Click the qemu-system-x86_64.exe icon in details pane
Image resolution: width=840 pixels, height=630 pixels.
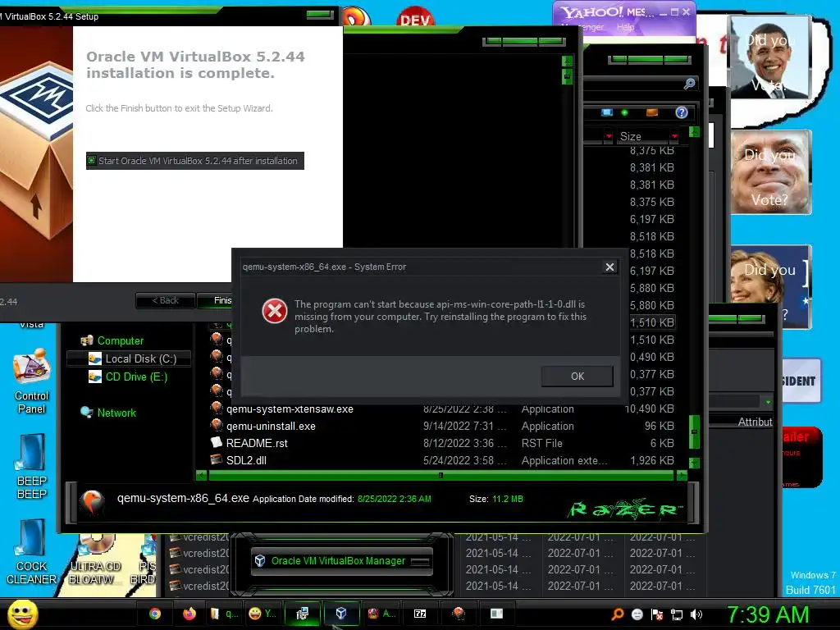click(x=92, y=501)
